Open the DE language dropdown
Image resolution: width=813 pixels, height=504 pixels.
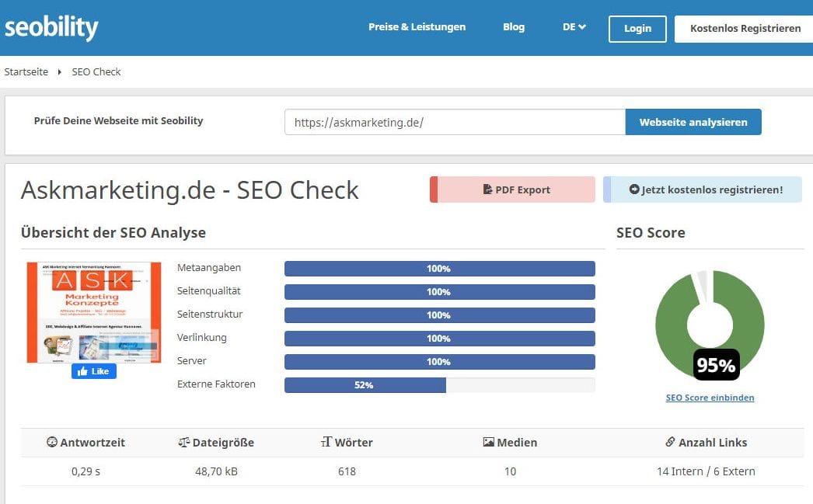pyautogui.click(x=574, y=27)
